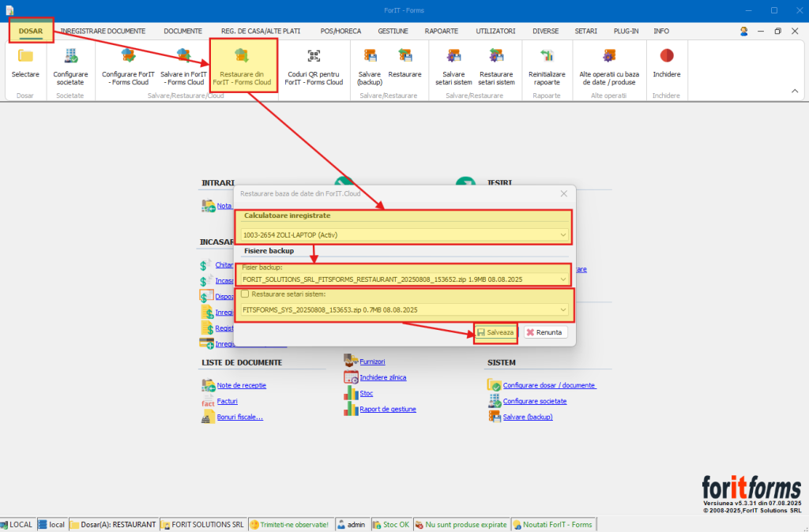Open Configurare dosar / documente link

coord(550,385)
